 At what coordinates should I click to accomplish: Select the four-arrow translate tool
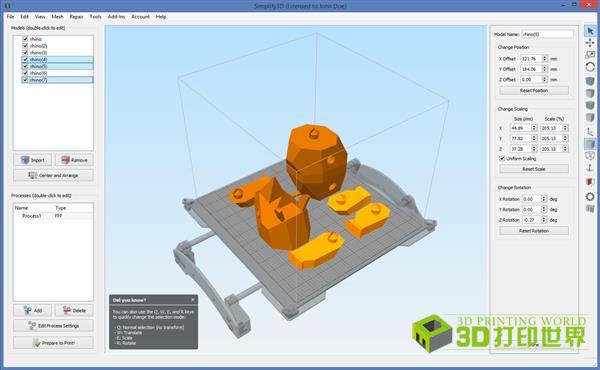click(x=590, y=43)
